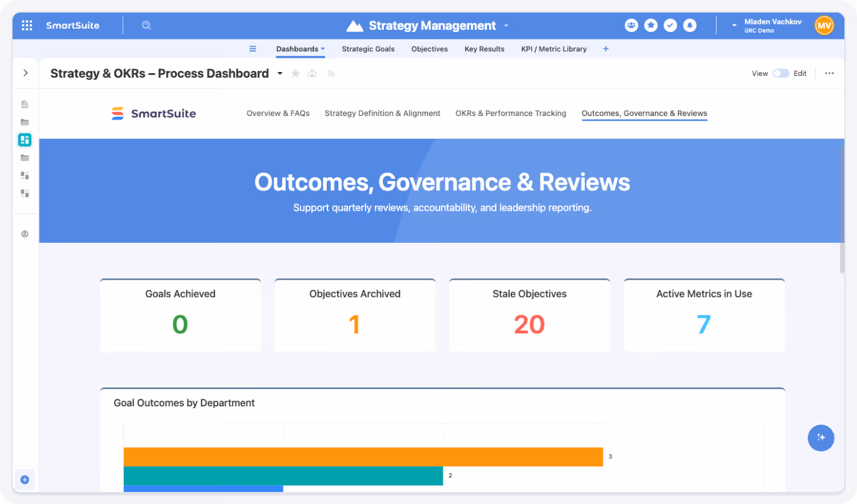This screenshot has height=504, width=857.
Task: Switch to the Key Results tab
Action: 484,49
